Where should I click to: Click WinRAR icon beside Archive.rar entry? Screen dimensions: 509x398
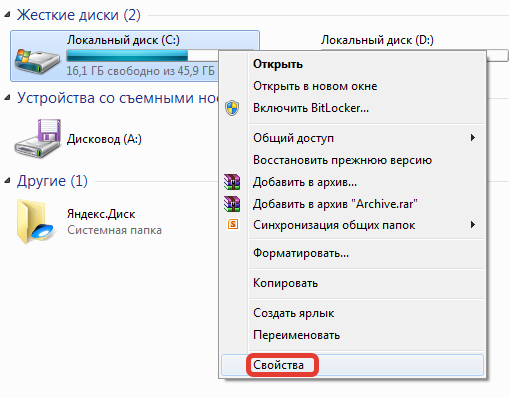[232, 204]
